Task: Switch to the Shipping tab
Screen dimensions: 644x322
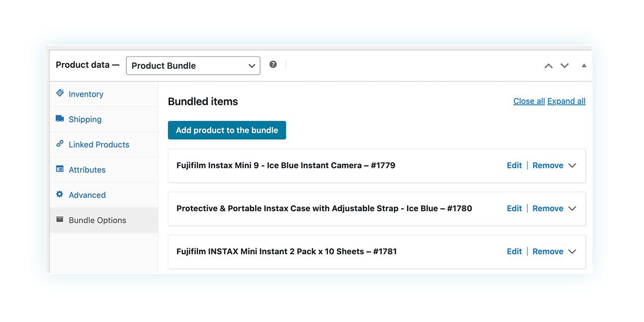Action: tap(104, 119)
